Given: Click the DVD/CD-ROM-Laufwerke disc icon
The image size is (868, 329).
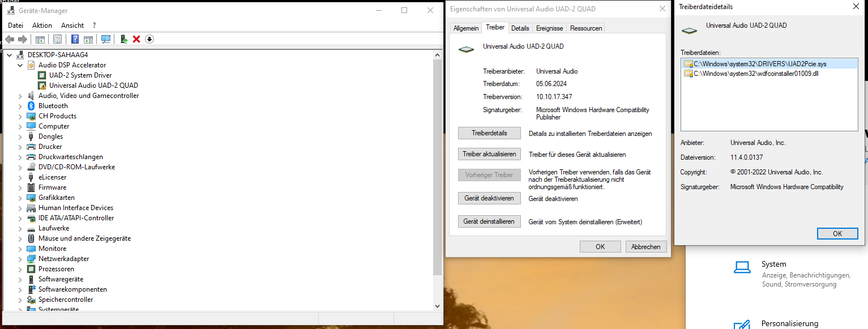Looking at the screenshot, I should point(32,167).
